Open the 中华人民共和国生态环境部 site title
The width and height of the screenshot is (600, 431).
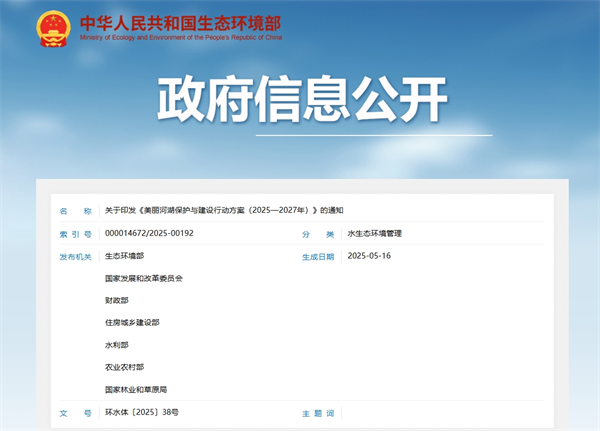point(180,23)
